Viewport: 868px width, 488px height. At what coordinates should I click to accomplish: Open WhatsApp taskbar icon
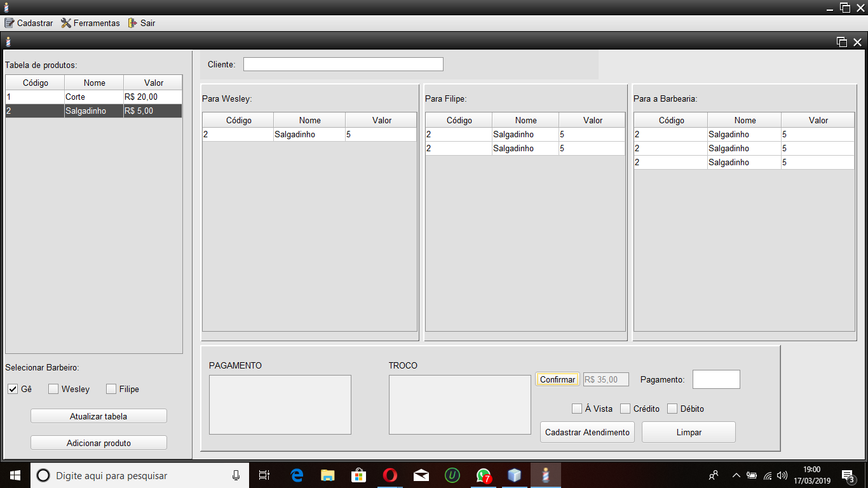pyautogui.click(x=484, y=475)
